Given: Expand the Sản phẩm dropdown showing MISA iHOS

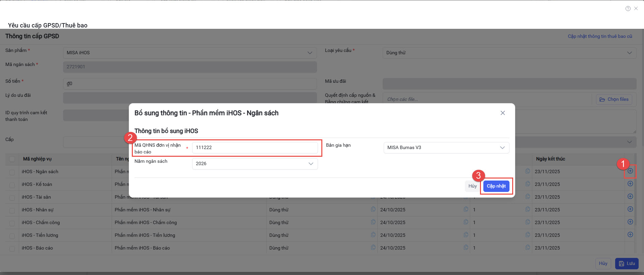Looking at the screenshot, I should tap(190, 53).
